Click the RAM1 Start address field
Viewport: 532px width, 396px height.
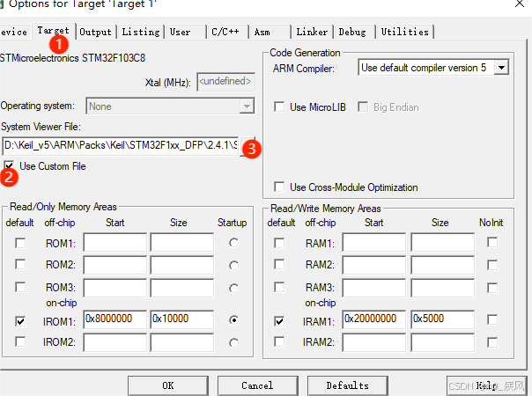pyautogui.click(x=374, y=242)
